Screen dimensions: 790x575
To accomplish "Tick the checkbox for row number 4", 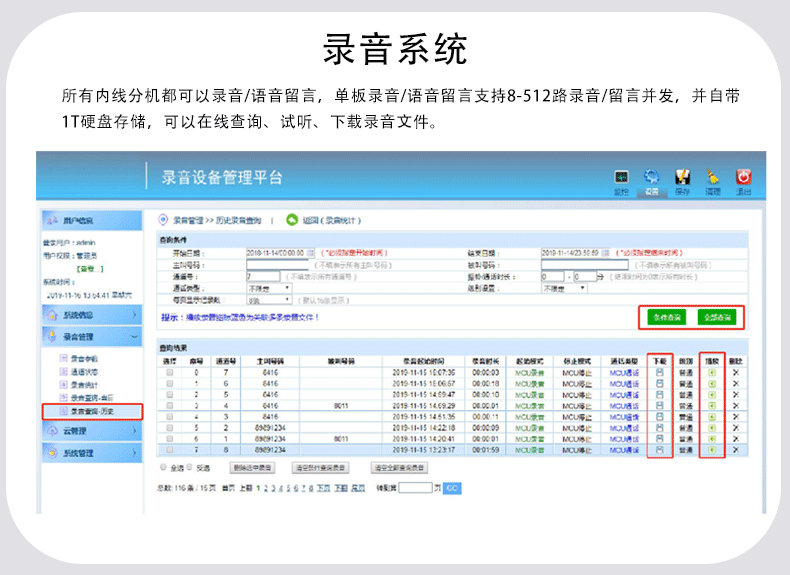I will pos(170,417).
